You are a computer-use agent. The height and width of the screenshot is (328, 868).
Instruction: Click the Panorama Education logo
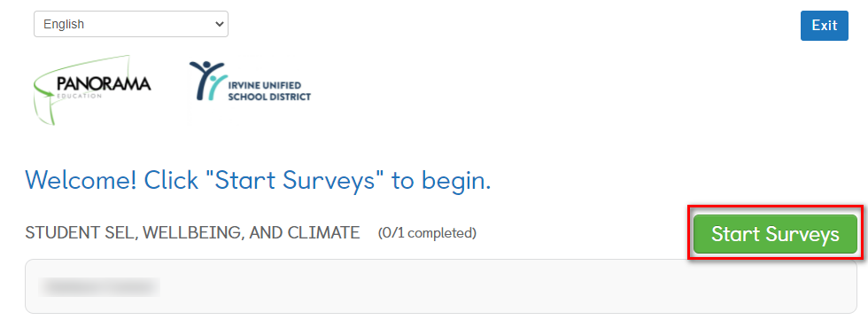pos(91,90)
